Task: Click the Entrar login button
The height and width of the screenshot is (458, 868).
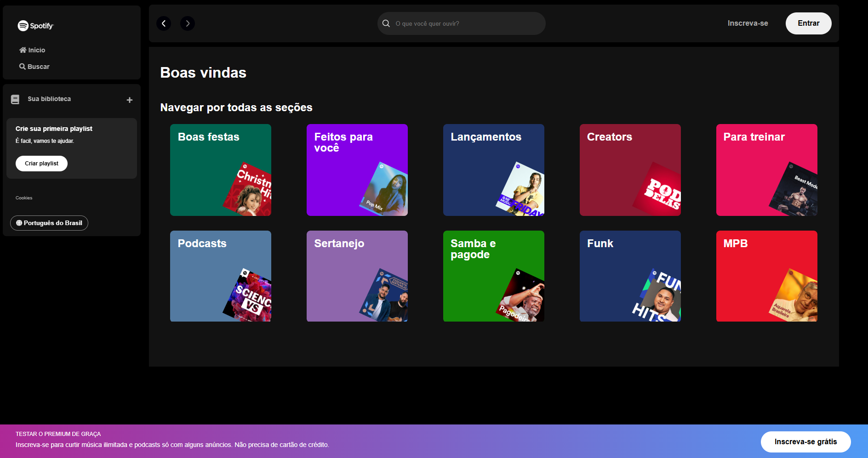Action: [808, 23]
